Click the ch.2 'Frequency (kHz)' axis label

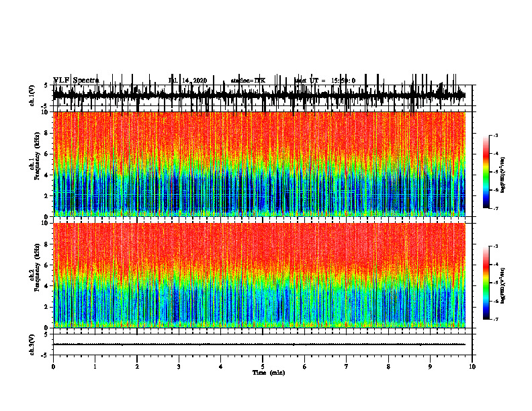(37, 267)
